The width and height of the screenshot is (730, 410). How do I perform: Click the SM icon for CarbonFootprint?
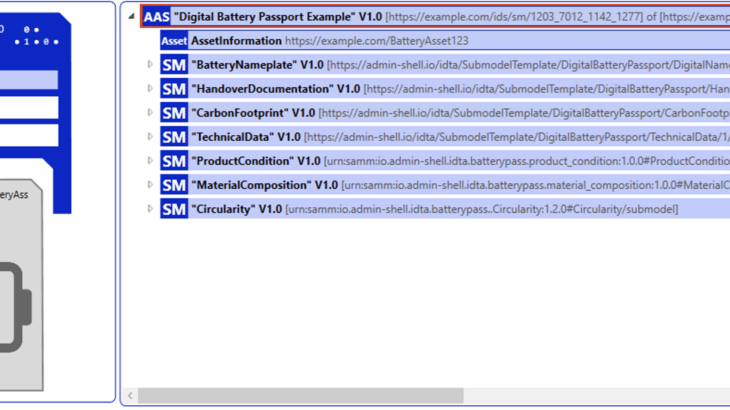(174, 113)
